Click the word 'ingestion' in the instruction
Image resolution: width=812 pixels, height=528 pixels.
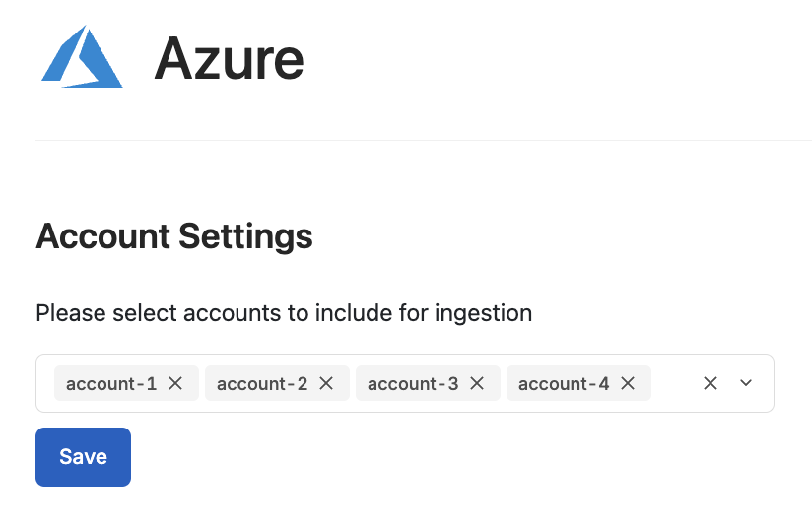point(483,313)
